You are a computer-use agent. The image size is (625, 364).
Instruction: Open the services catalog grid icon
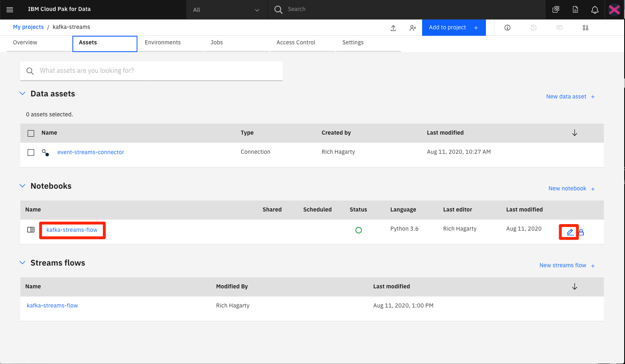pos(556,9)
